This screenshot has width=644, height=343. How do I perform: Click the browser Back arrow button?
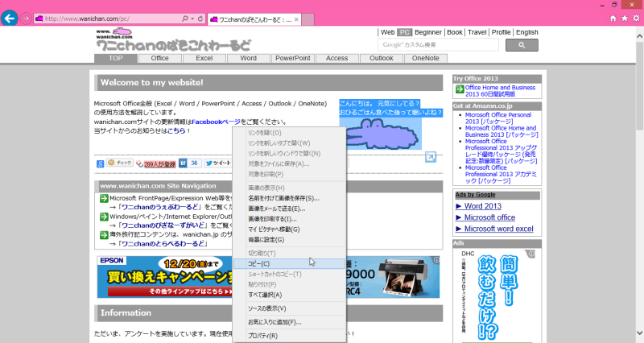pos(10,19)
